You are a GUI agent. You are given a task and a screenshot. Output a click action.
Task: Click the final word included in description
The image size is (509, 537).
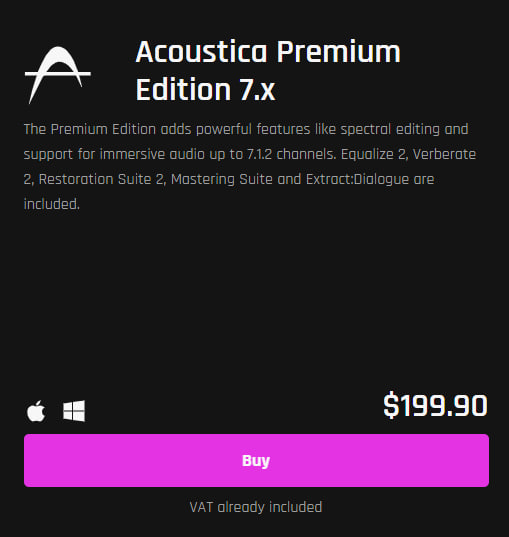click(x=52, y=204)
